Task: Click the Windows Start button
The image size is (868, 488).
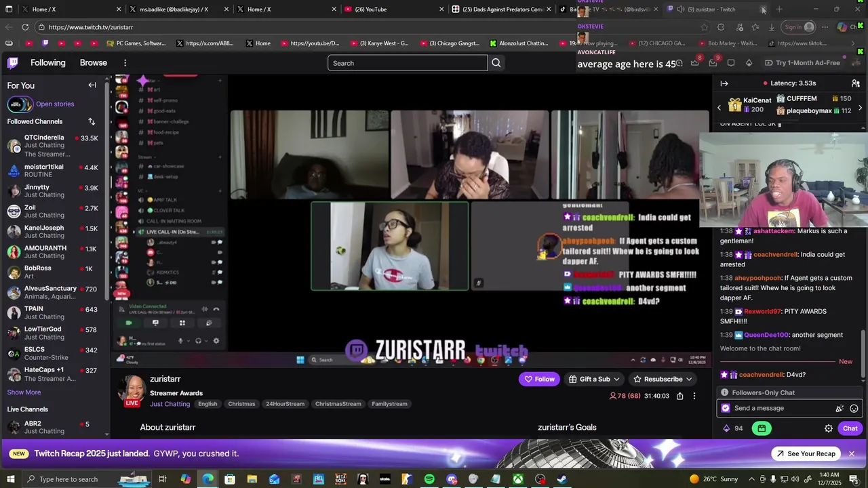Action: (x=10, y=479)
